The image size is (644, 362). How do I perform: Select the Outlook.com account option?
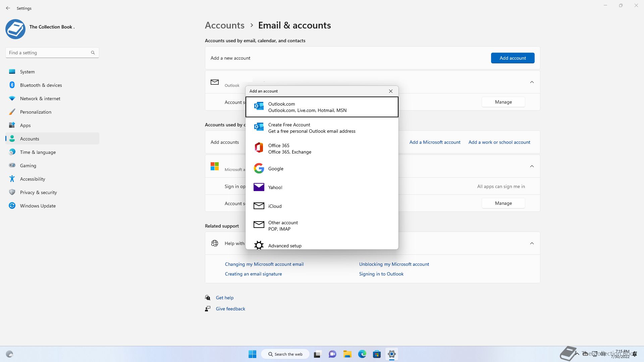(x=322, y=107)
